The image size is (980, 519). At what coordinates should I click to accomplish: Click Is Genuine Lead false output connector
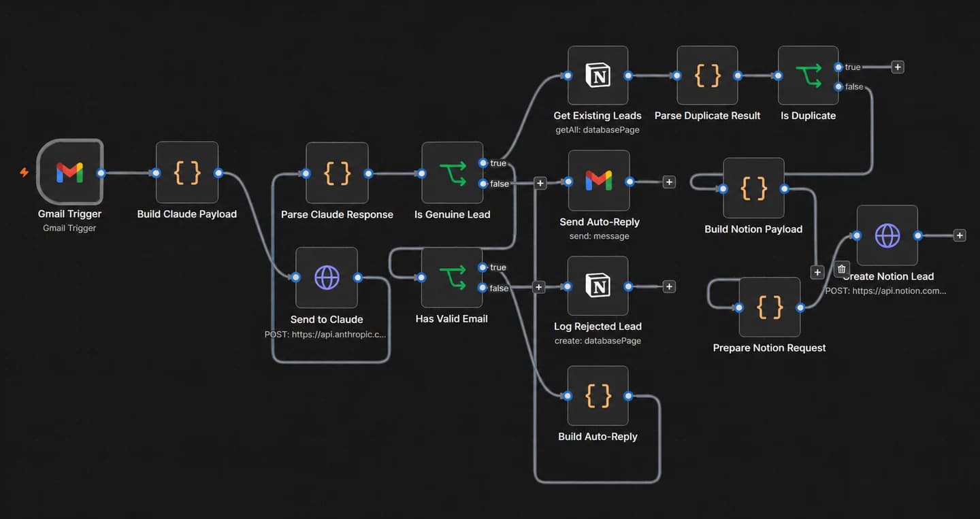pyautogui.click(x=483, y=183)
